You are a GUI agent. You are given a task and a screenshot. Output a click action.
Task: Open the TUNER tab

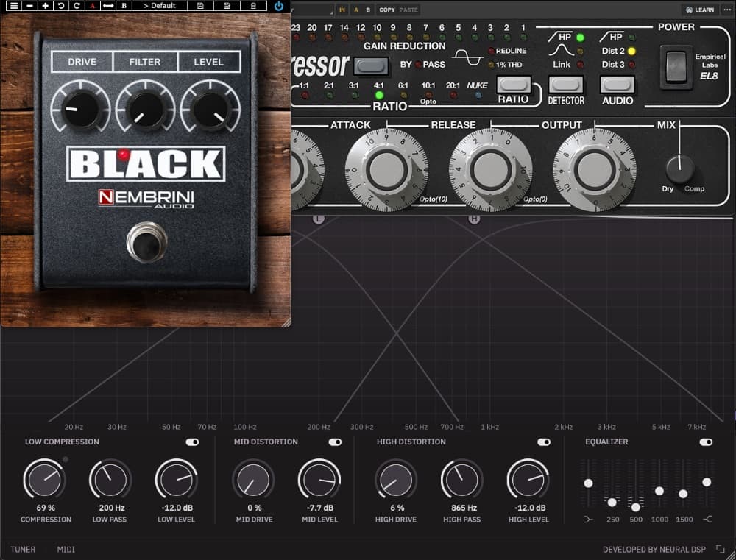coord(23,549)
